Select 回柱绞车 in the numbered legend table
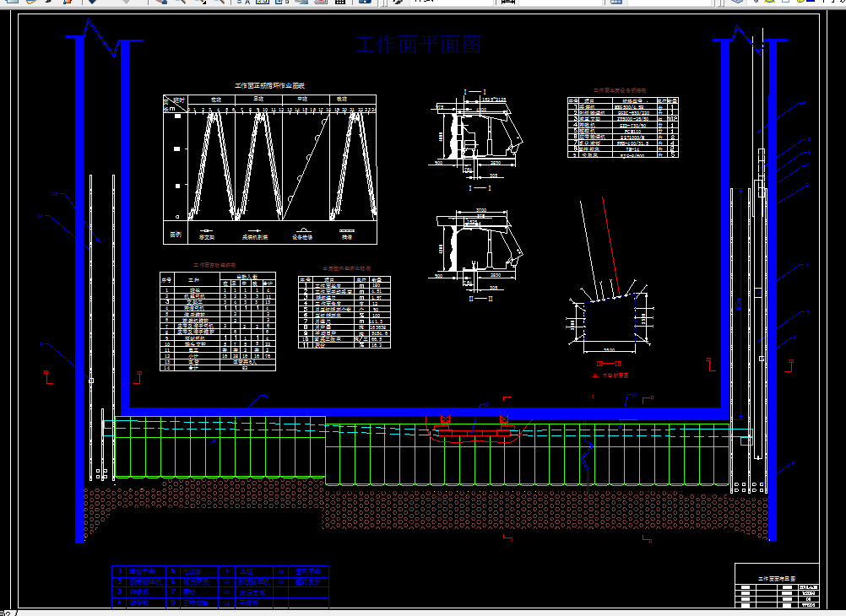Screen dimensions: 846x616 coord(195,603)
